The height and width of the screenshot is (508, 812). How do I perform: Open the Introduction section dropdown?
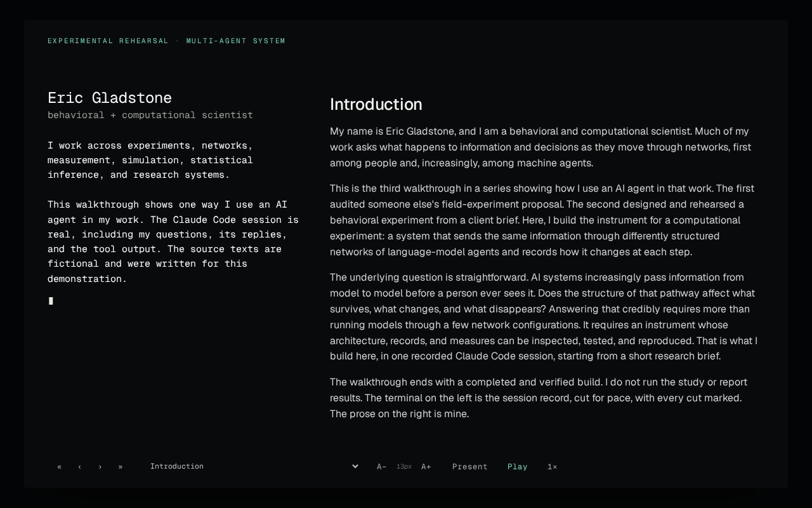[x=254, y=467]
